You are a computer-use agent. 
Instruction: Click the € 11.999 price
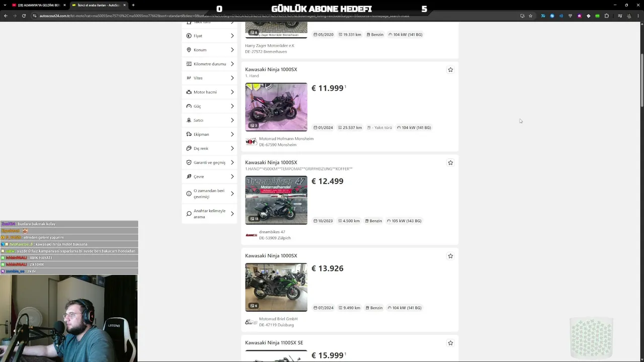328,88
